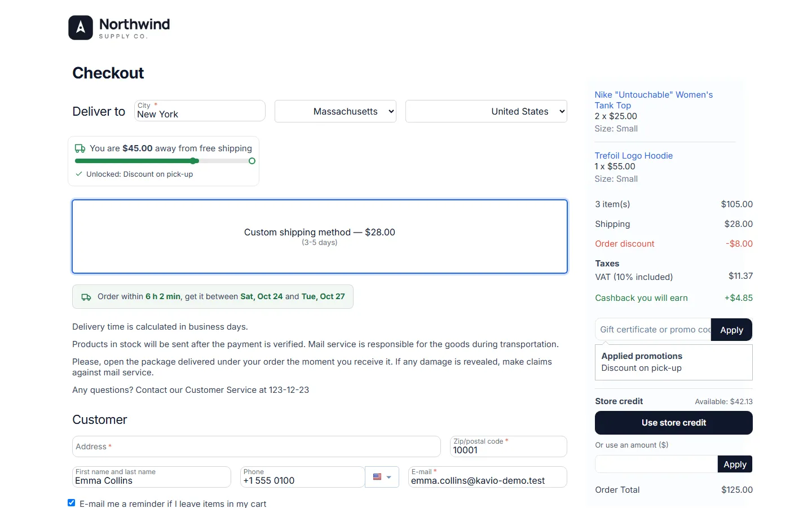
Task: Open the US flag phone country selector
Action: coord(382,477)
